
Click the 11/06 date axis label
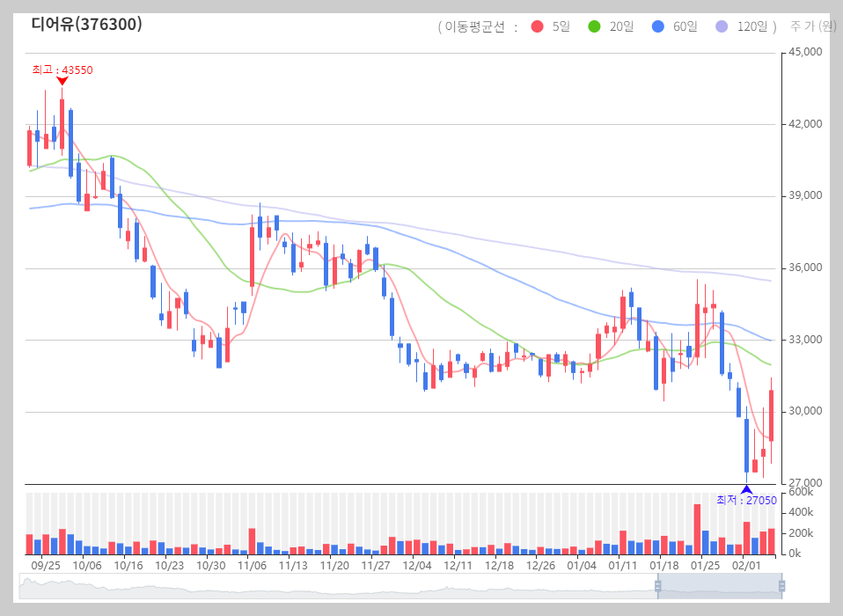(x=253, y=565)
